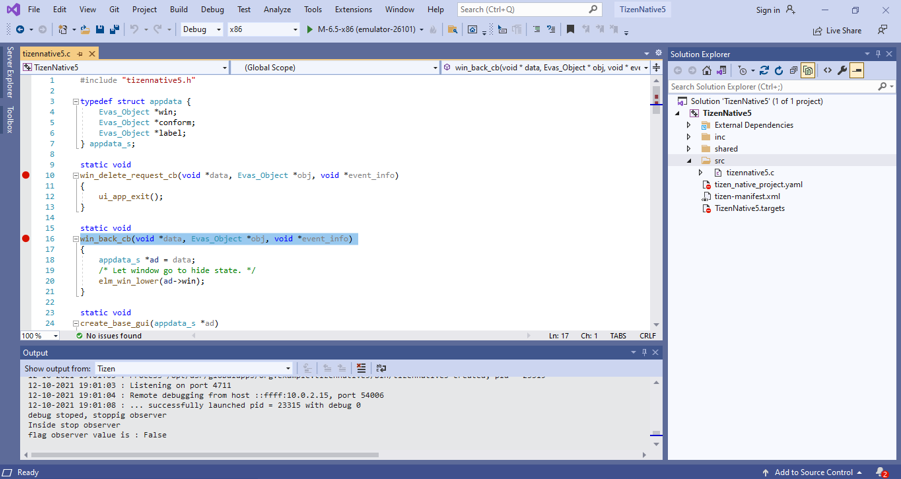
Task: Open Properties via the wrench icon
Action: 842,71
